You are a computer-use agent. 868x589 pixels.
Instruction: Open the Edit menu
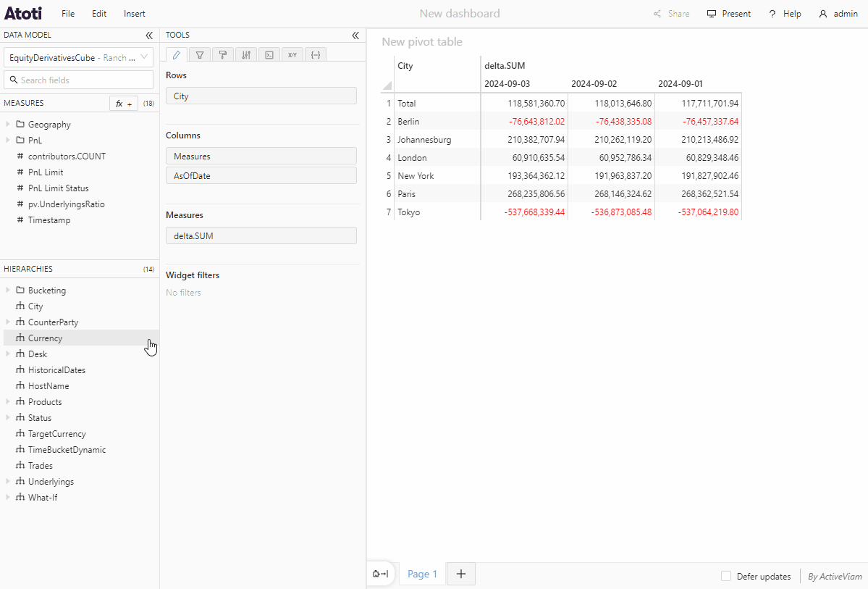(x=99, y=14)
